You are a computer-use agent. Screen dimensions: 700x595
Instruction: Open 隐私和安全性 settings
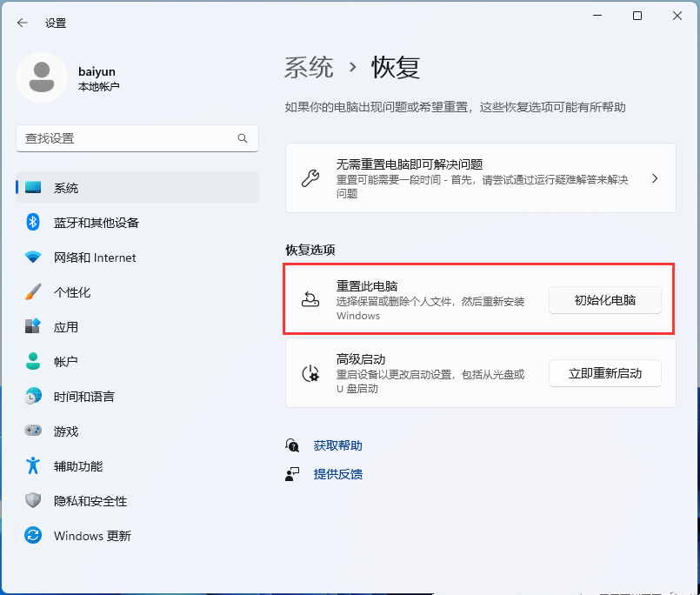pos(137,500)
